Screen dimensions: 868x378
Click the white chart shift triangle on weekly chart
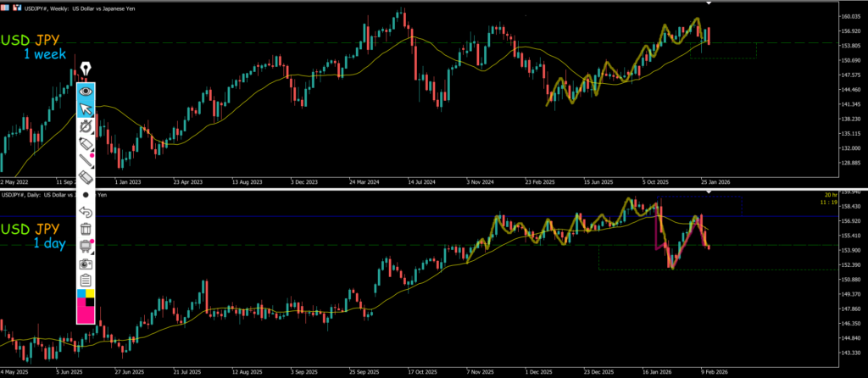[x=709, y=3]
